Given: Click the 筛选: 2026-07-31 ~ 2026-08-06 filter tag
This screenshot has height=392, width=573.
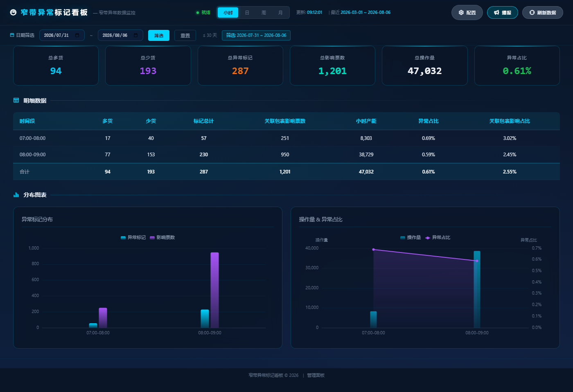Looking at the screenshot, I should [x=256, y=35].
